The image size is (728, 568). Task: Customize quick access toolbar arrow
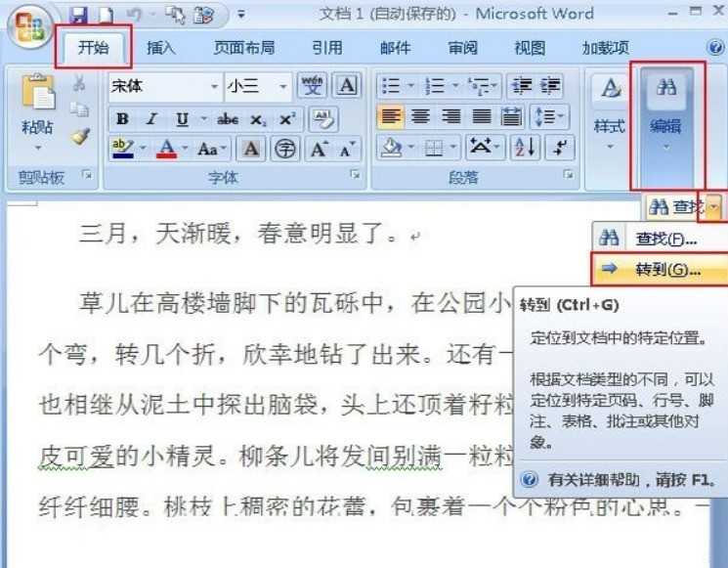(241, 15)
